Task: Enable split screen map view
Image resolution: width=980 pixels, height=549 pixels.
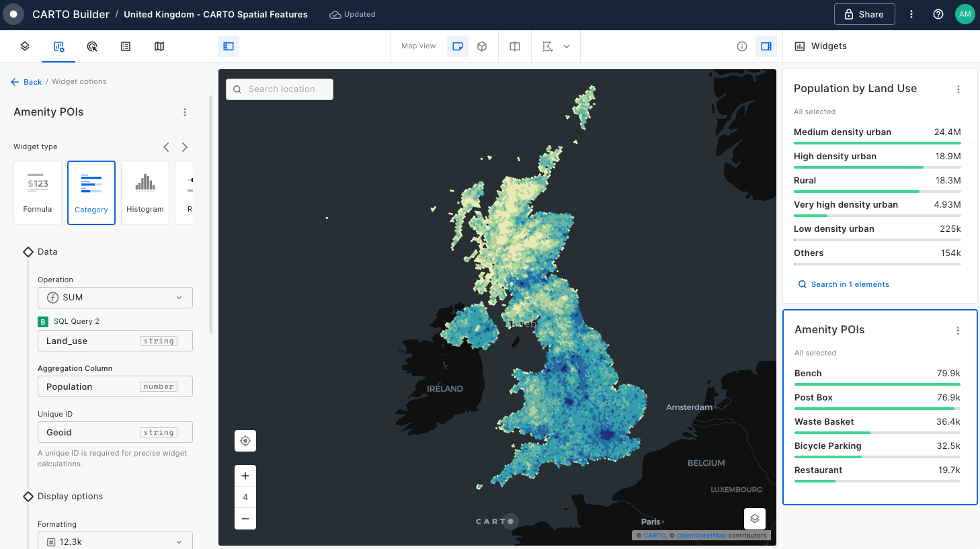Action: (515, 46)
